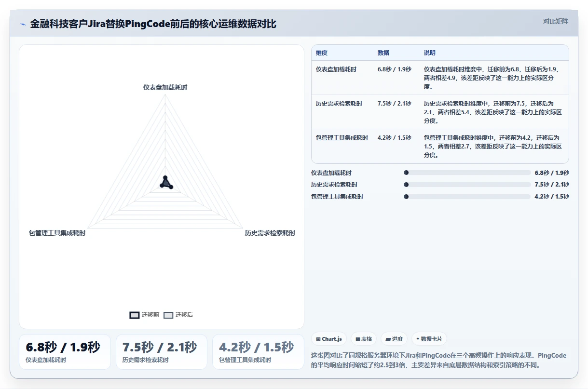Click progress bar for 历史需求检索耗时
588x389 pixels.
pyautogui.click(x=467, y=185)
